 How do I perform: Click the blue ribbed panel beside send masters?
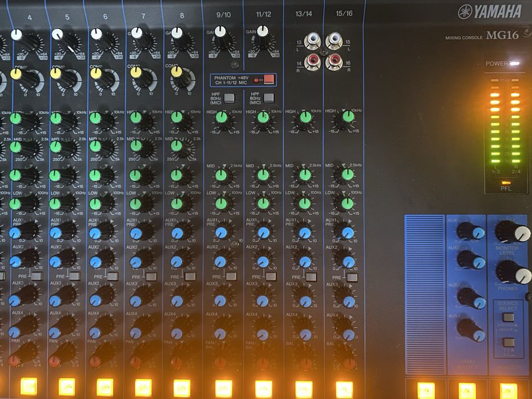pyautogui.click(x=424, y=295)
